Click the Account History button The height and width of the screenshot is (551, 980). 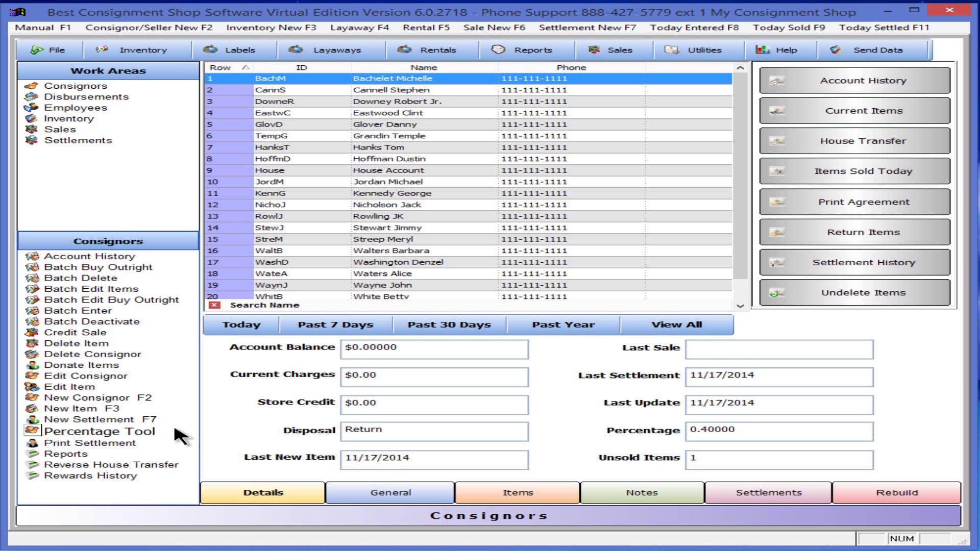point(855,81)
